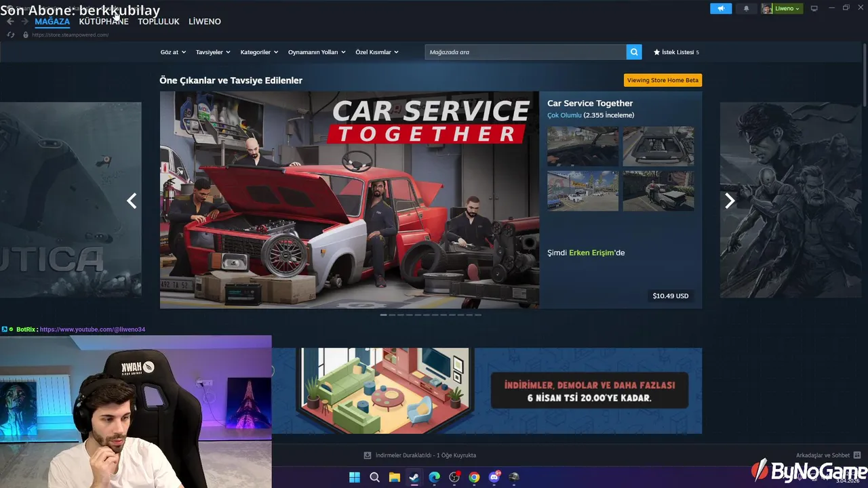Launch Microsoft Edge from the taskbar
This screenshot has width=868, height=488.
click(434, 477)
